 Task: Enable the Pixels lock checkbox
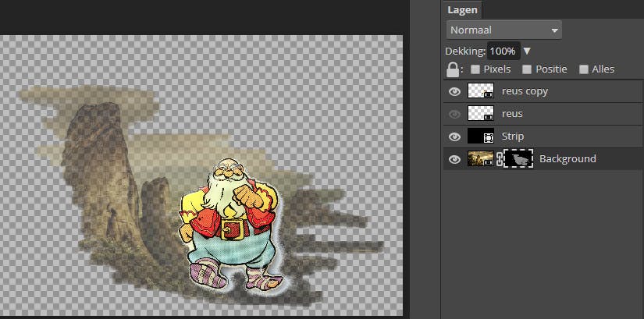[475, 69]
